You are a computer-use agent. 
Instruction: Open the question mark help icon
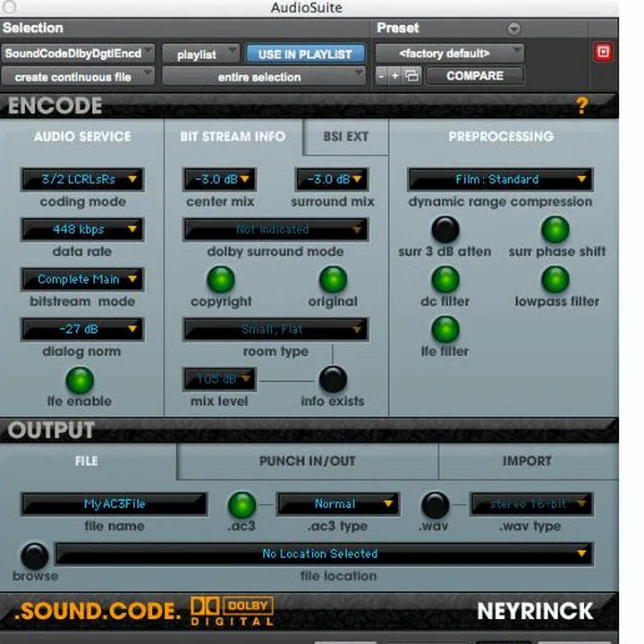tap(581, 106)
